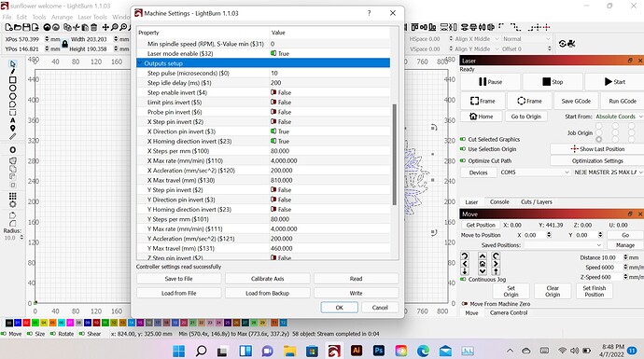Click the Open file folder icon
The width and height of the screenshot is (644, 359).
(17, 27)
